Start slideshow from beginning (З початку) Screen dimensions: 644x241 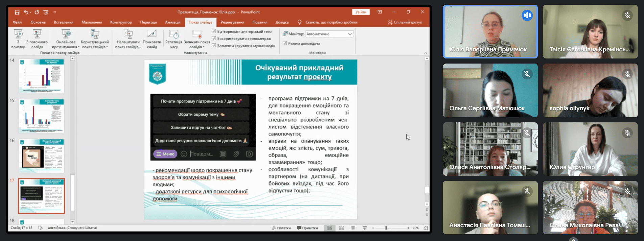point(18,39)
